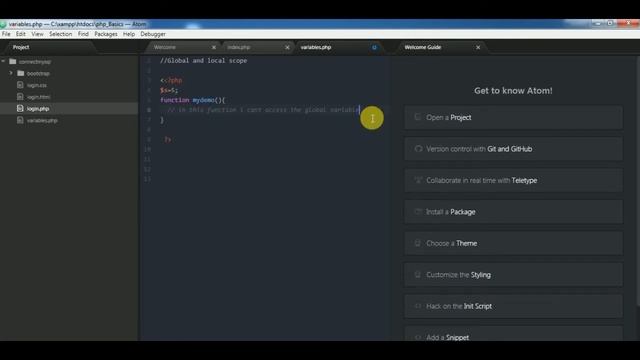Click the closing '?>' tag line

[x=167, y=139]
